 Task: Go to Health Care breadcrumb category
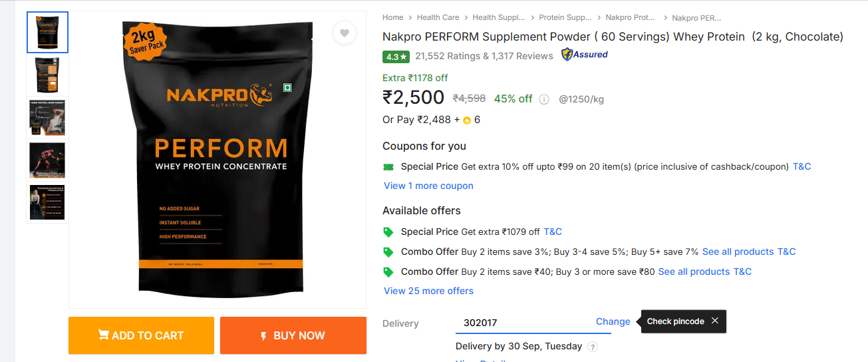[438, 17]
